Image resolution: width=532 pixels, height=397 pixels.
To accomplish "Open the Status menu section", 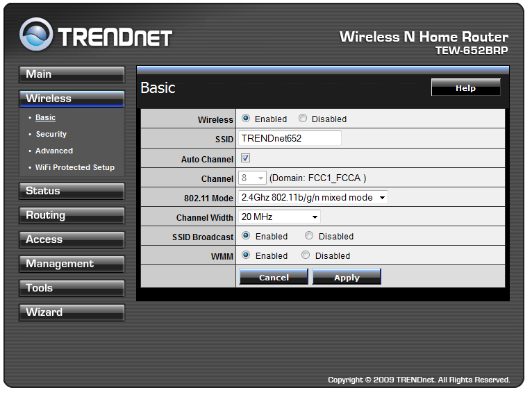I will tap(72, 191).
